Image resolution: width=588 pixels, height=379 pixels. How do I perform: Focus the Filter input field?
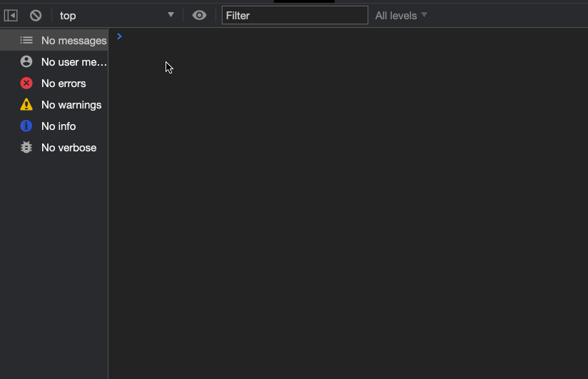pyautogui.click(x=295, y=16)
